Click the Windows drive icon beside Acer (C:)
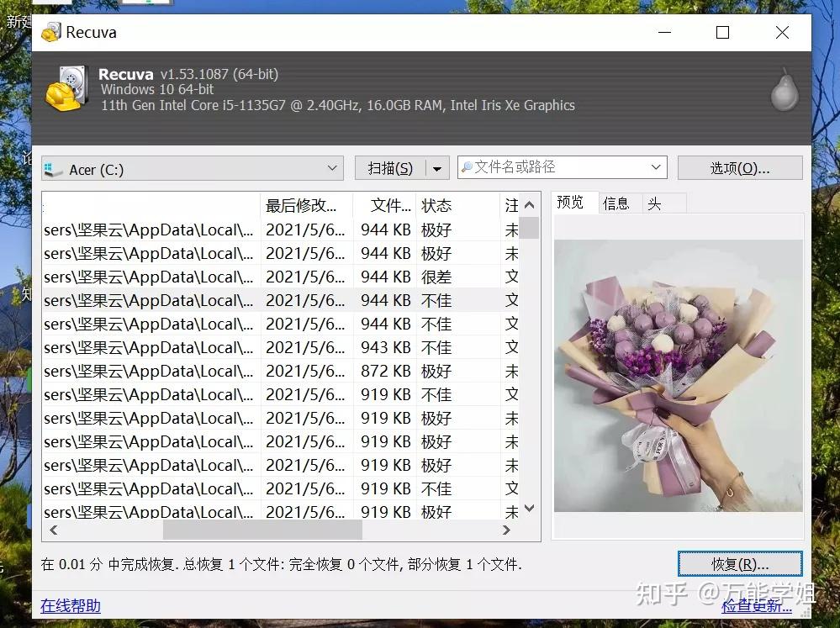Screen dimensions: 840x628 click(54, 170)
